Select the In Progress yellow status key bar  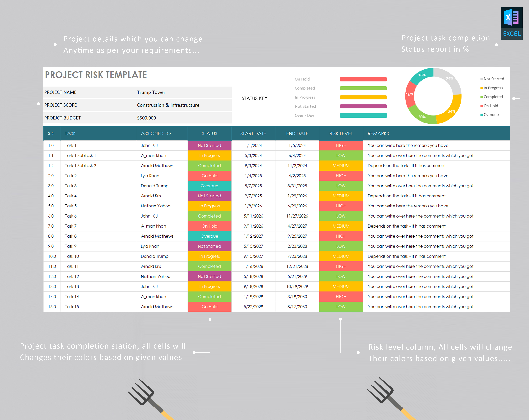tap(363, 97)
